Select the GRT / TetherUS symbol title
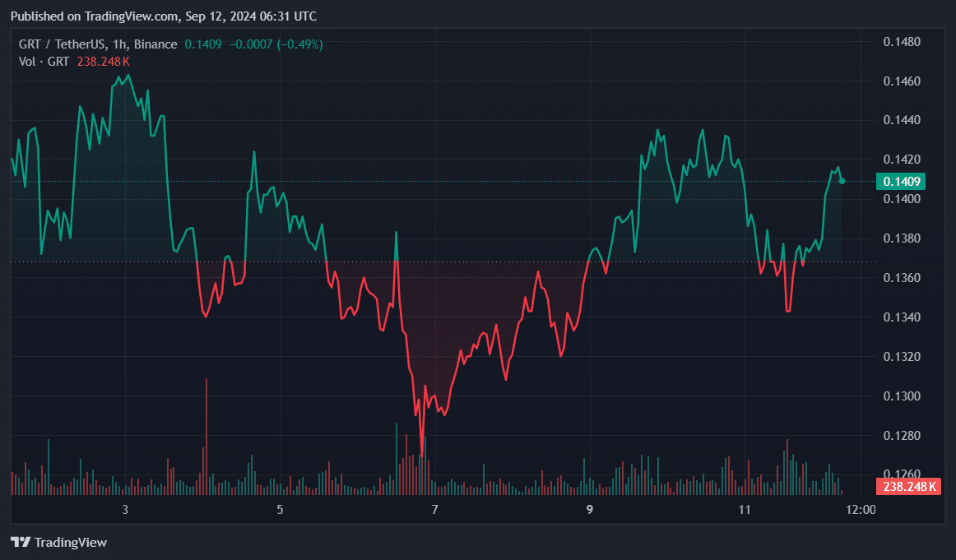The width and height of the screenshot is (956, 560). pos(98,44)
